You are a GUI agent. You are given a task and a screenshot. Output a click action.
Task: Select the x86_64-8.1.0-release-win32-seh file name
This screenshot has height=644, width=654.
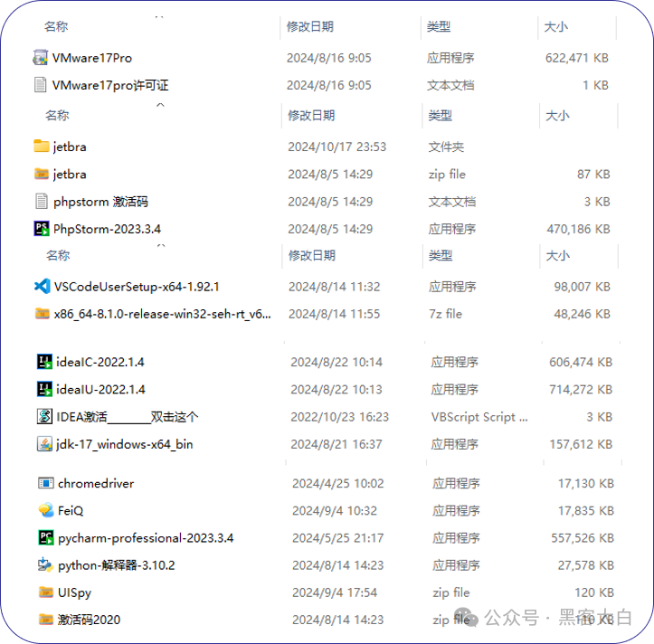pos(163,314)
